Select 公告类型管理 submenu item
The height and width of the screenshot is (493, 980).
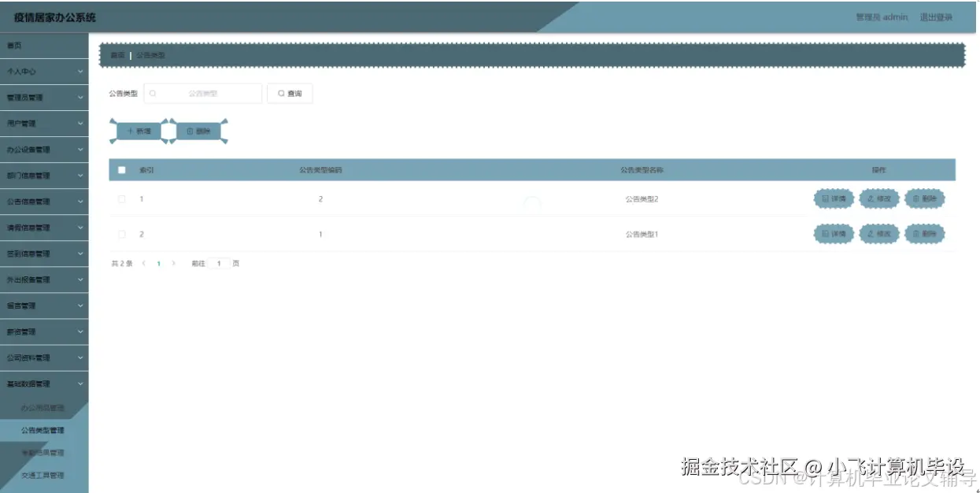(44, 430)
